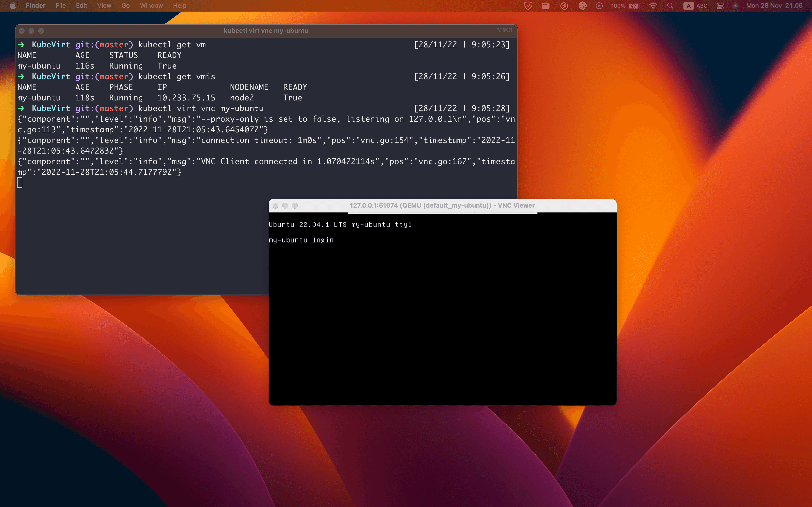Open Control Center toggles icon

(x=720, y=6)
